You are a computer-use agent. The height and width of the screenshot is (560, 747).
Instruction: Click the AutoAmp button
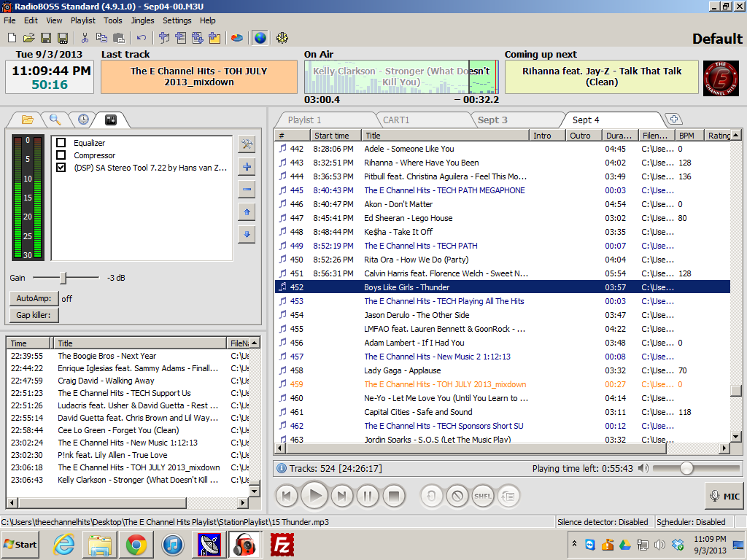point(34,298)
